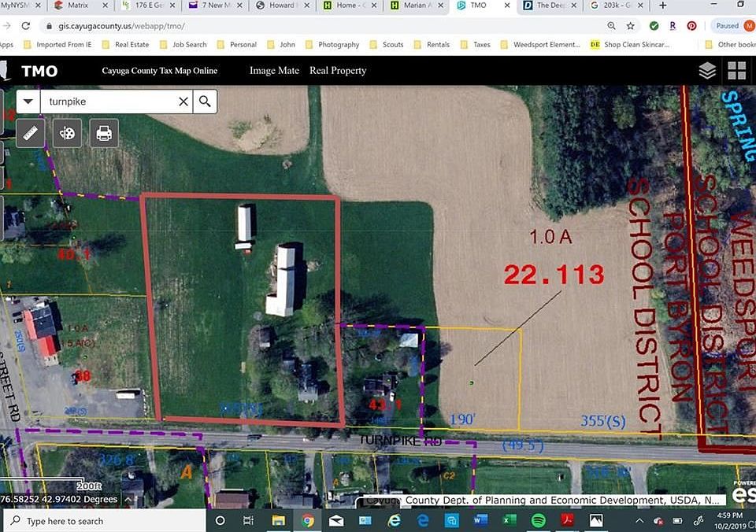Screen dimensions: 756x532
Task: Click the purple R extension icon
Action: (673, 26)
